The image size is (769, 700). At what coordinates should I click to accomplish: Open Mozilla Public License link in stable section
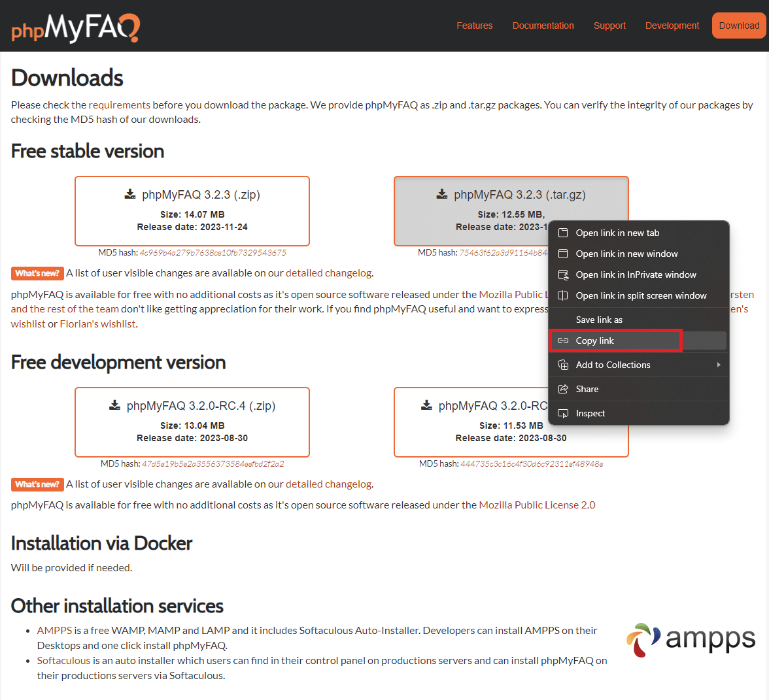pyautogui.click(x=513, y=295)
